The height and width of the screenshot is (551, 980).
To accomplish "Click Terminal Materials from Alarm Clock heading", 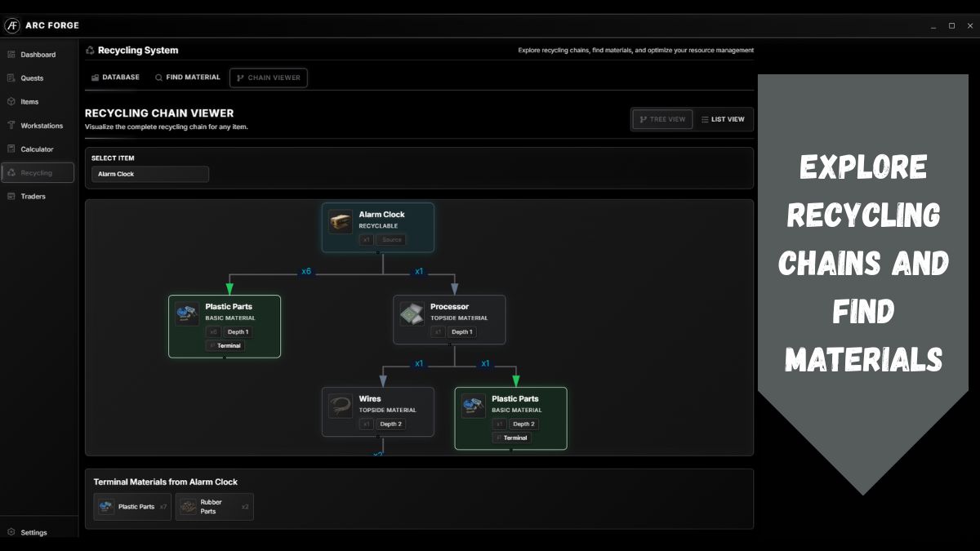I will click(166, 482).
